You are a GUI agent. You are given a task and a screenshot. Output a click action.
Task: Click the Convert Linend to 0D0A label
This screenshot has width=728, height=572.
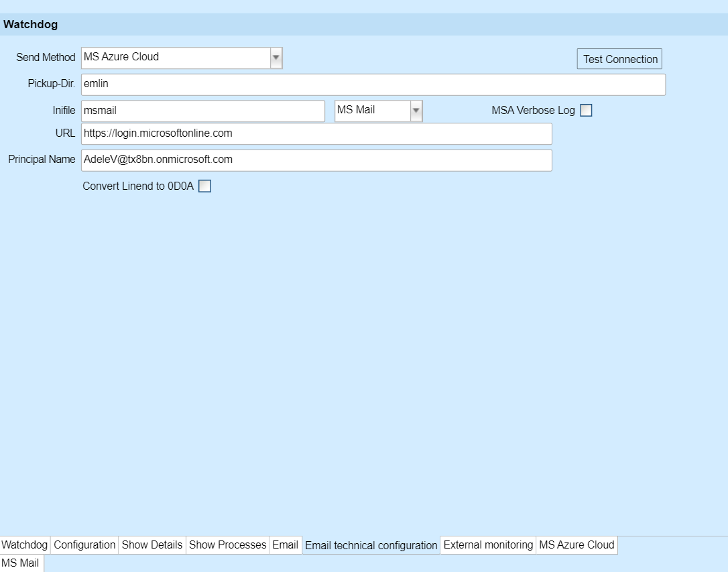pos(138,186)
